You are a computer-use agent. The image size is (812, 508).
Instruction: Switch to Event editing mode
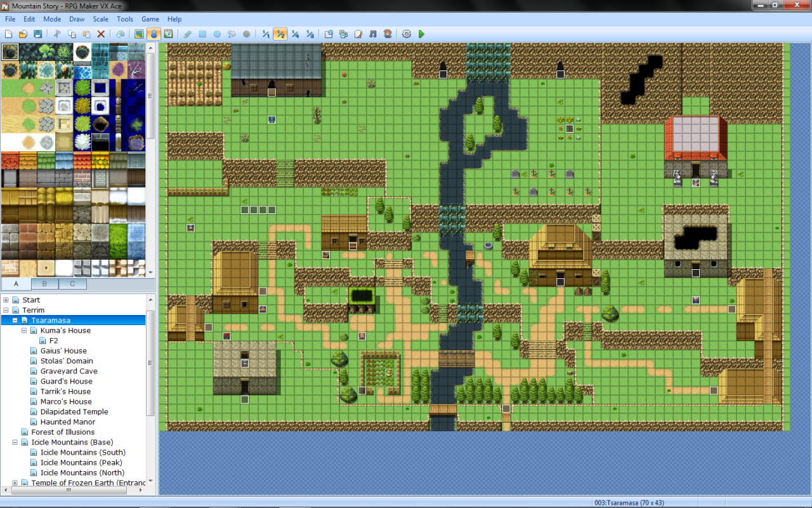154,34
